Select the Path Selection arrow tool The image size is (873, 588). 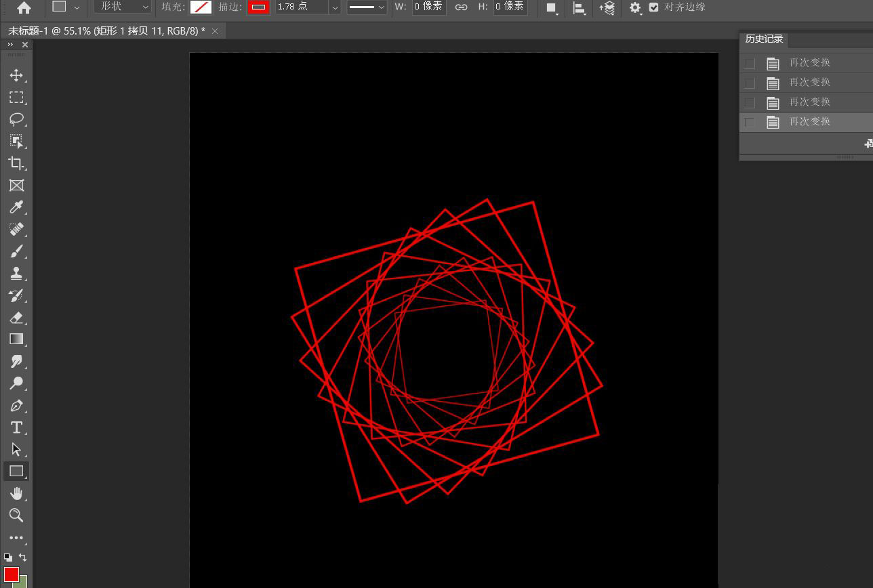point(16,449)
